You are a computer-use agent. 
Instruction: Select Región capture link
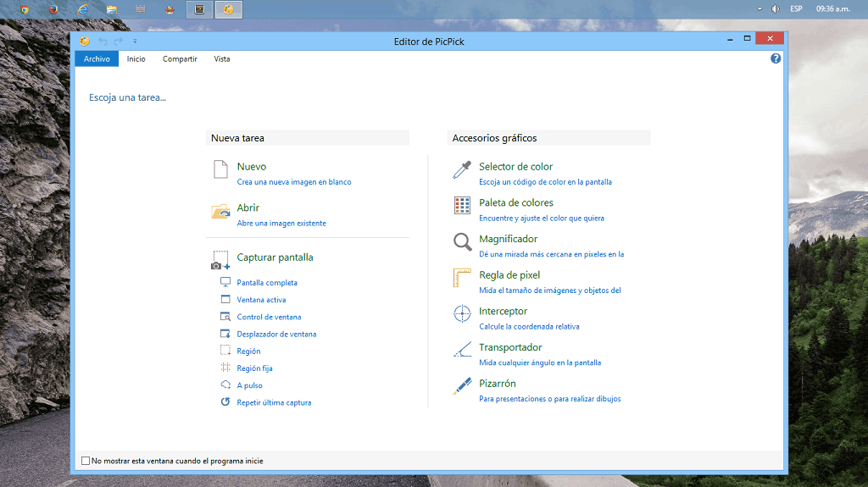248,351
